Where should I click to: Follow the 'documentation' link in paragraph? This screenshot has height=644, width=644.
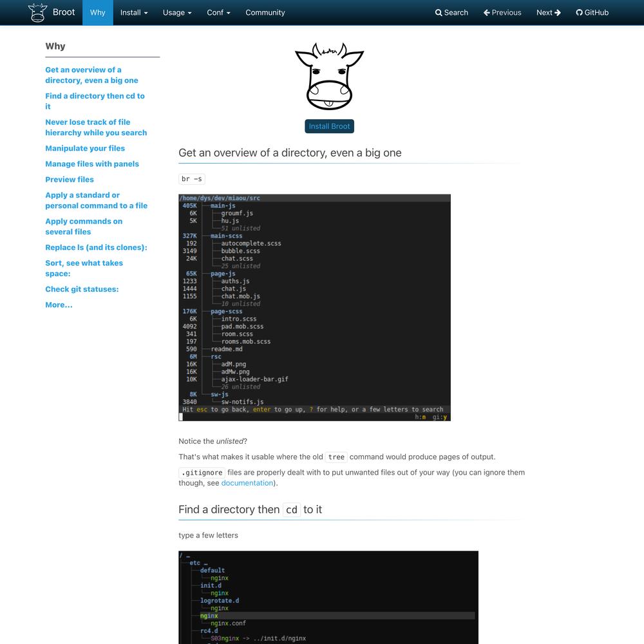coord(247,483)
